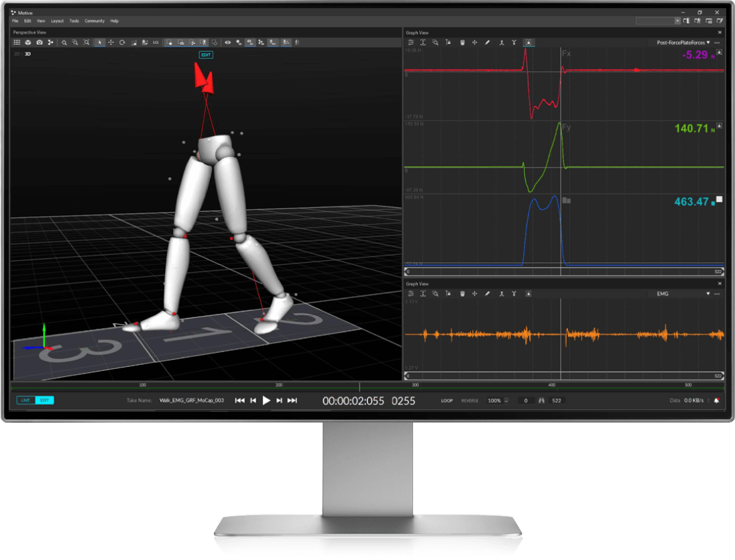Open the camera capture icon in Perspective View toolbar

[x=39, y=42]
